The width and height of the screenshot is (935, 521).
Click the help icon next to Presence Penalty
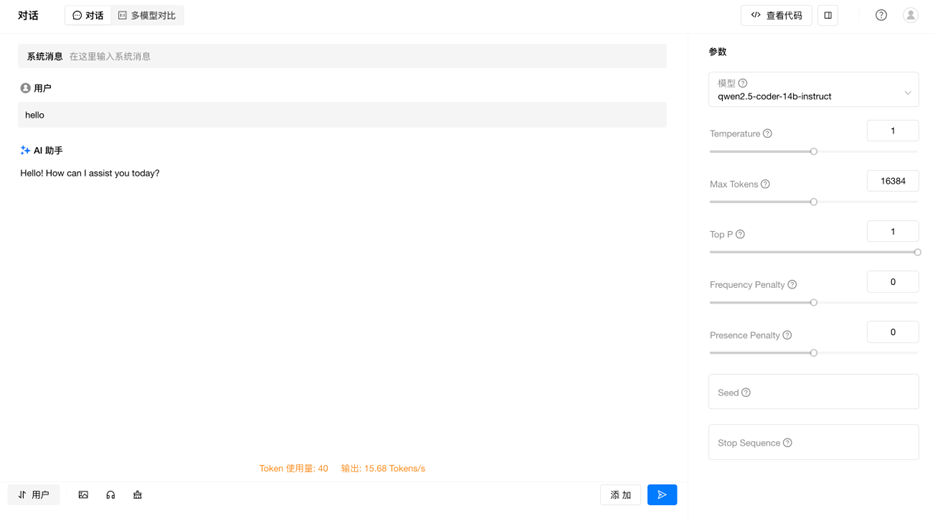click(787, 335)
